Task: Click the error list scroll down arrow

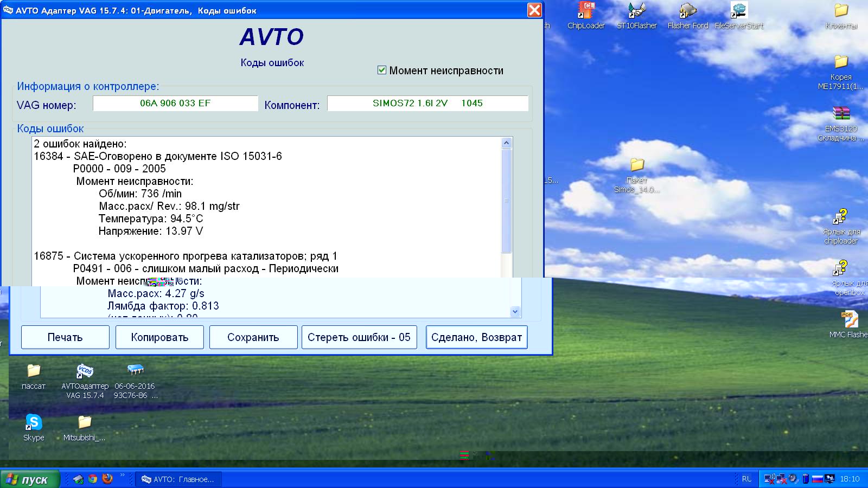Action: click(x=515, y=312)
